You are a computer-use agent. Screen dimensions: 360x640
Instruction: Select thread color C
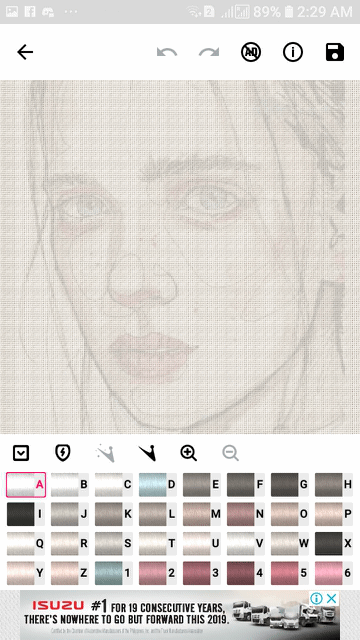coord(114,484)
